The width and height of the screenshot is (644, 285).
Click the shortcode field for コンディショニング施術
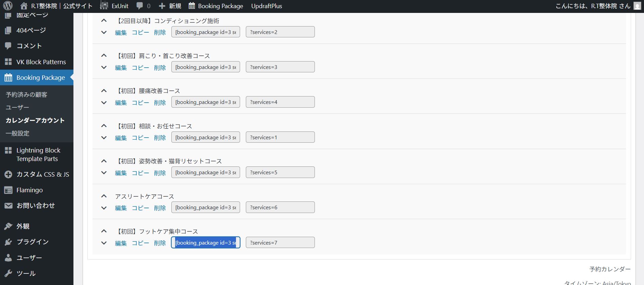tap(205, 32)
